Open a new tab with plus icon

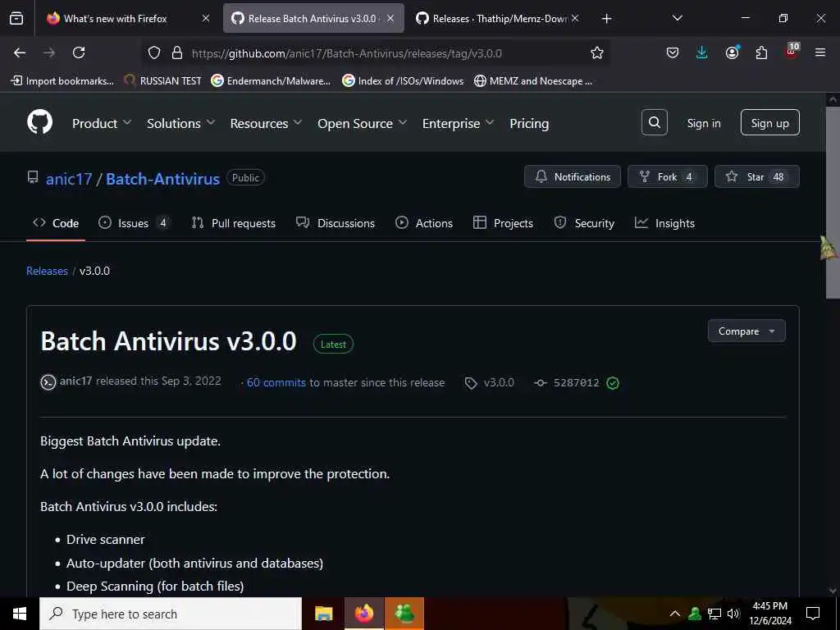pos(606,19)
